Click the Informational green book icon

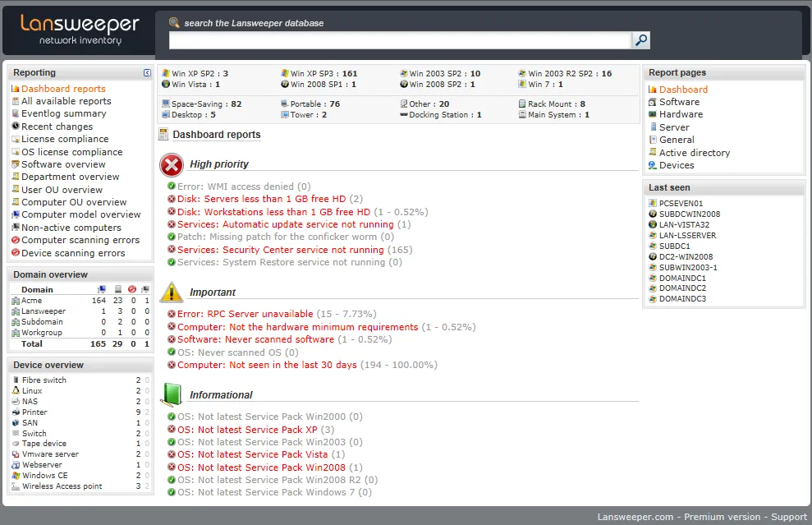(x=172, y=394)
